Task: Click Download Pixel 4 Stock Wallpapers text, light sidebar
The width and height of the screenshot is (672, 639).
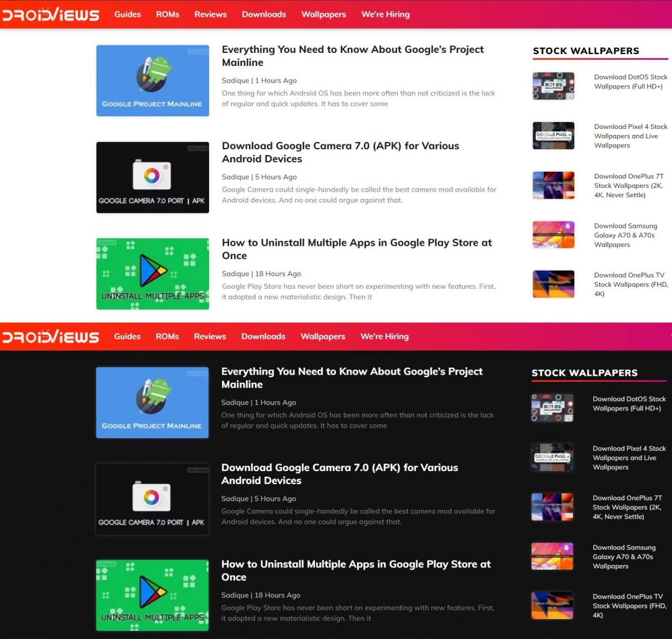Action: pyautogui.click(x=630, y=136)
